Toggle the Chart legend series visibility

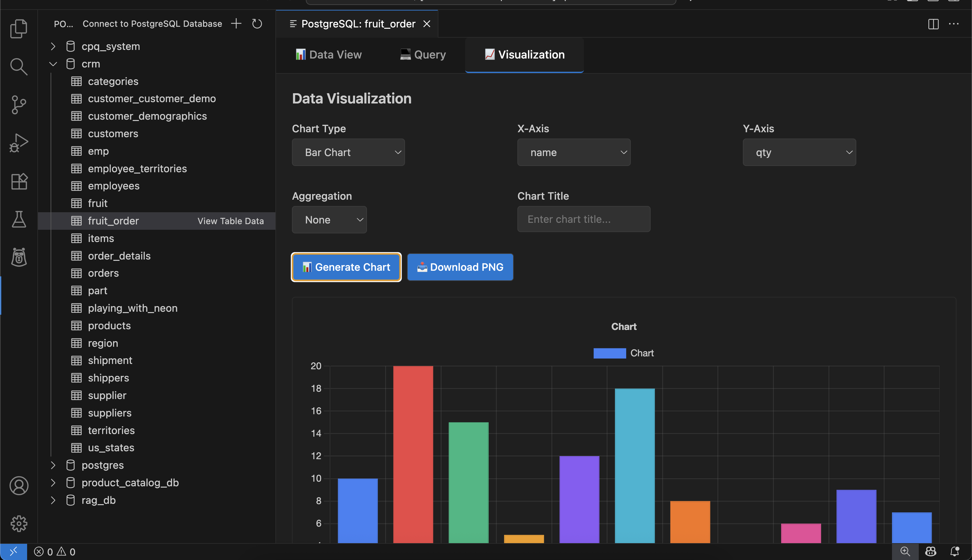623,353
